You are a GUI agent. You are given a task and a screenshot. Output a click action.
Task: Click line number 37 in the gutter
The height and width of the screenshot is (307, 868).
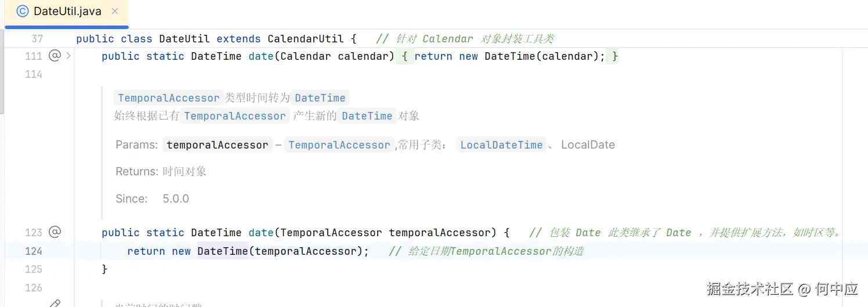click(x=37, y=39)
